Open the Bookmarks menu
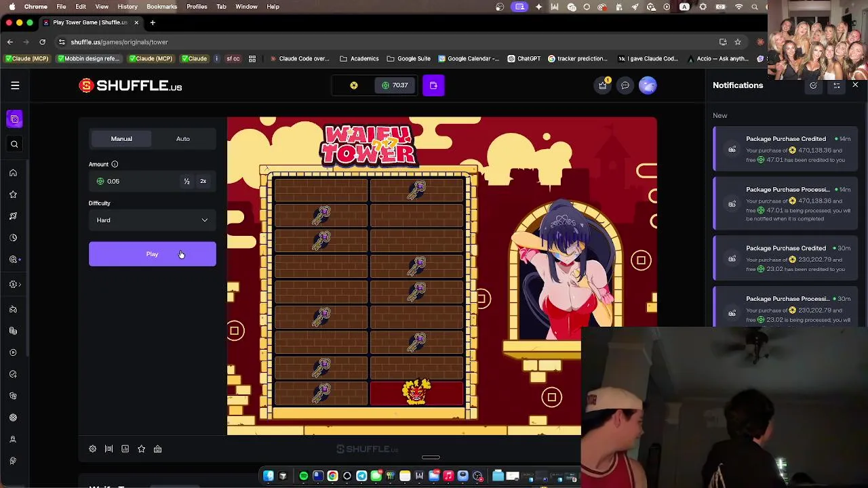Image resolution: width=868 pixels, height=488 pixels. tap(161, 6)
